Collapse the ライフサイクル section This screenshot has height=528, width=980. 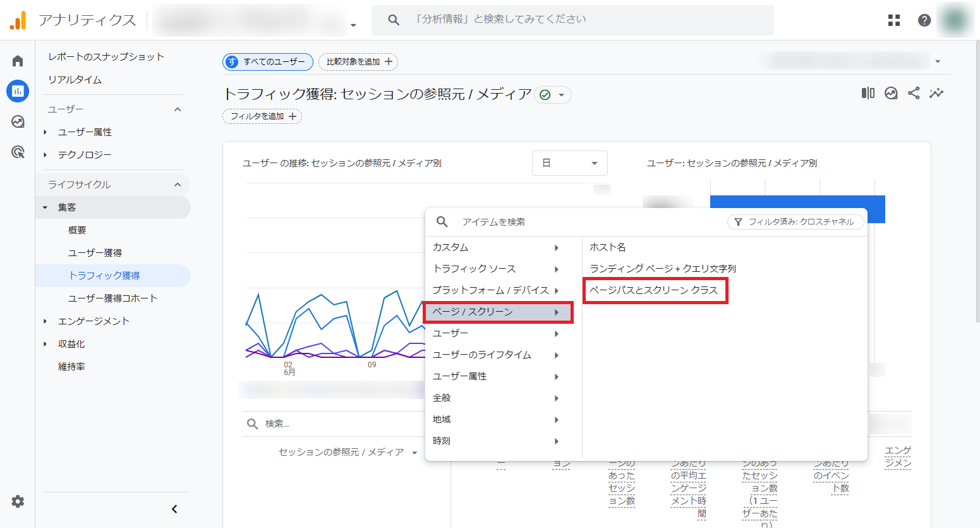(x=178, y=185)
